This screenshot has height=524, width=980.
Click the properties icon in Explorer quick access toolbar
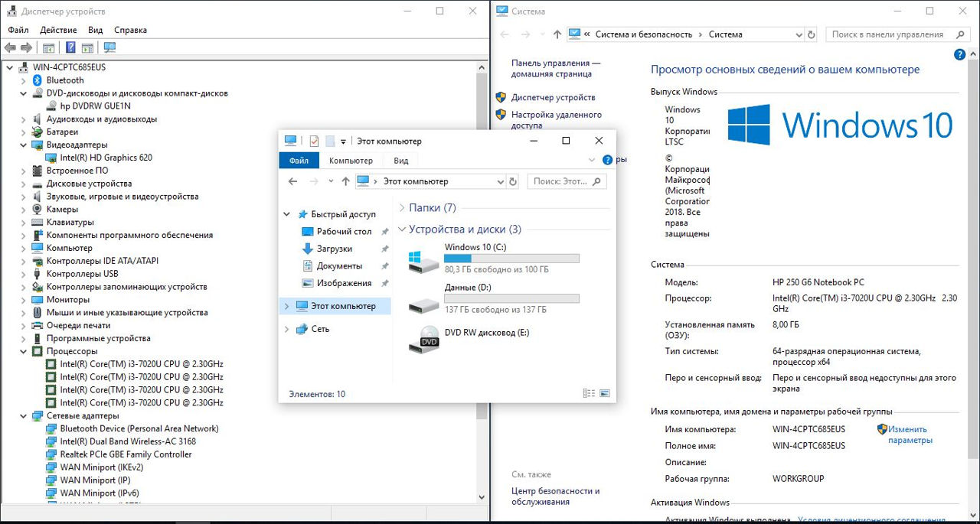[314, 141]
